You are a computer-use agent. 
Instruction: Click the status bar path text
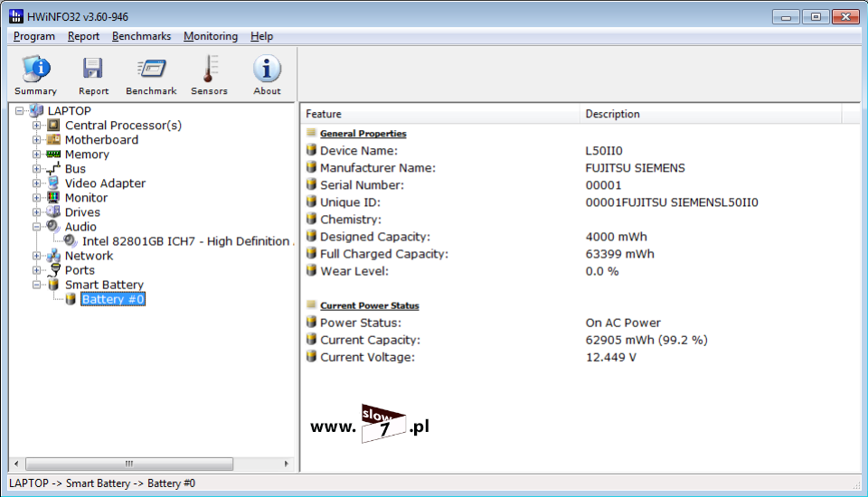[102, 483]
